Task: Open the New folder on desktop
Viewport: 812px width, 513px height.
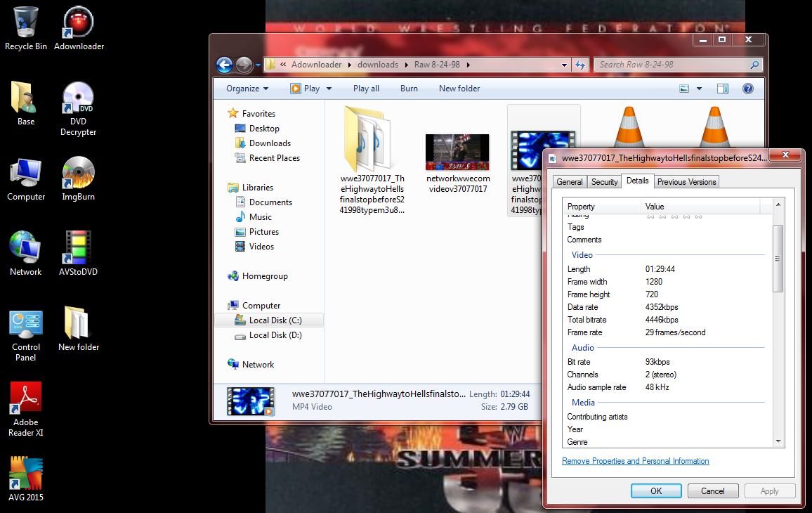Action: tap(78, 329)
